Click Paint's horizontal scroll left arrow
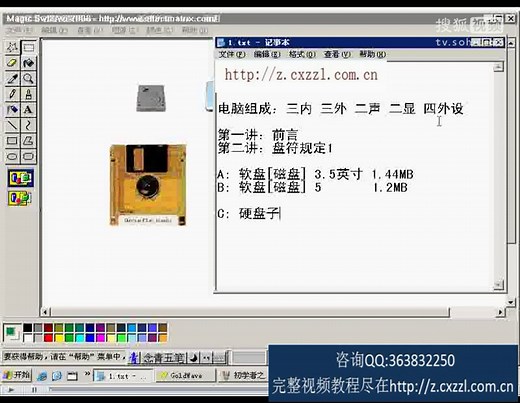Image resolution: width=520 pixels, height=403 pixels. point(45,312)
